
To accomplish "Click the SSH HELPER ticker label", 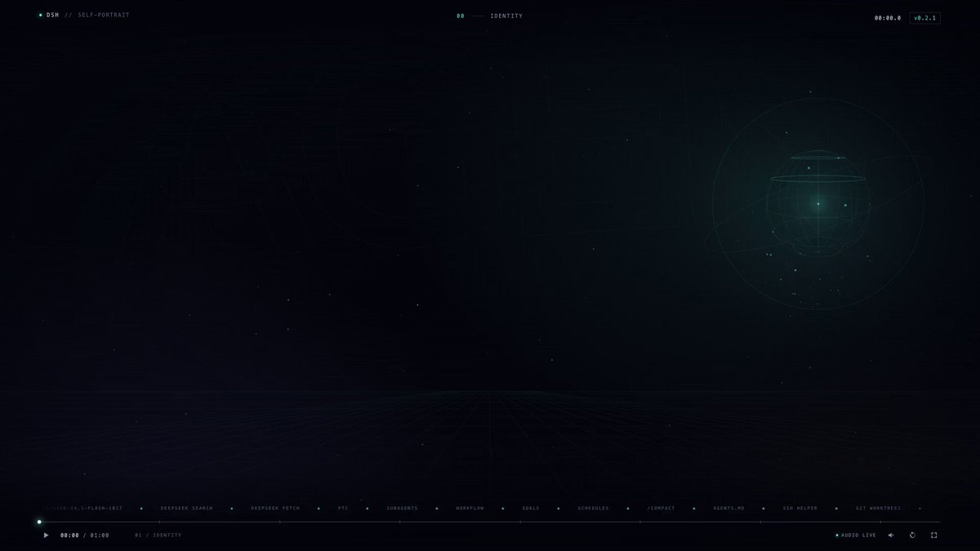I will (x=800, y=509).
